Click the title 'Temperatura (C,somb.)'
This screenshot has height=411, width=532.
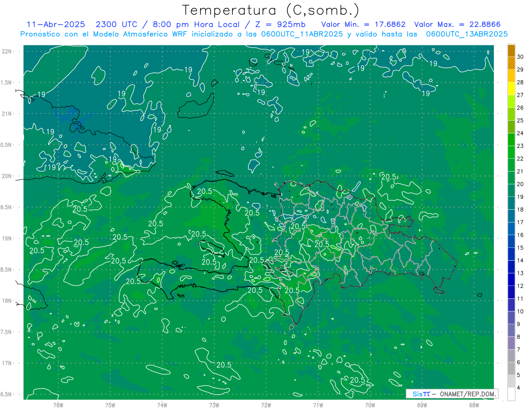[x=270, y=11]
